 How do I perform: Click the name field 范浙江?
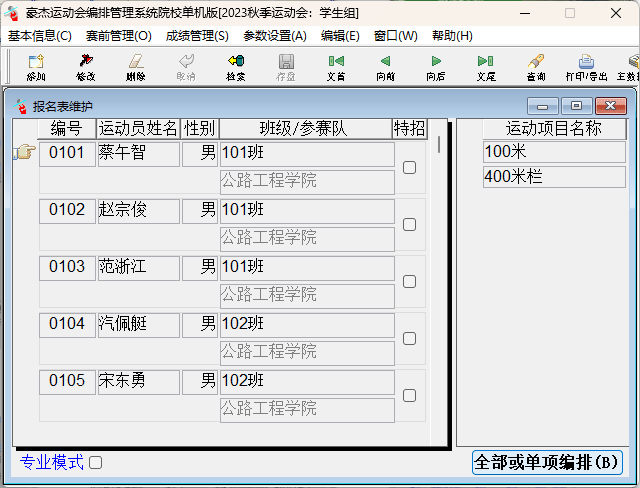(139, 268)
